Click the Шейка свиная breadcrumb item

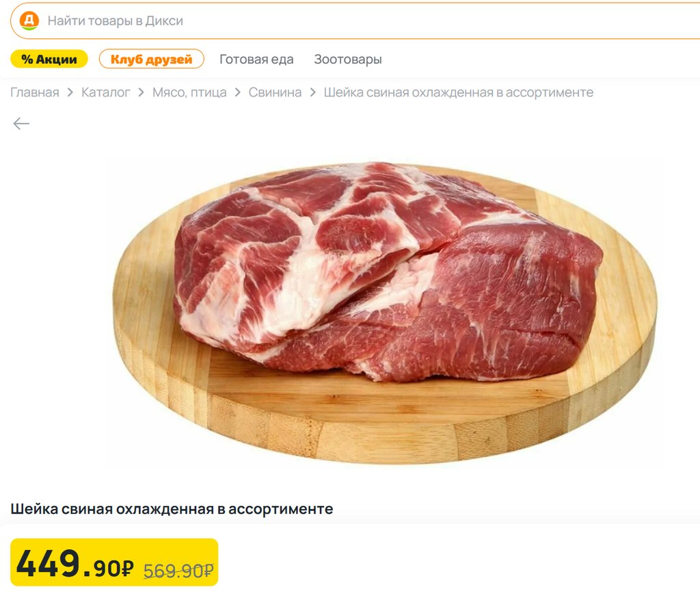tap(459, 92)
